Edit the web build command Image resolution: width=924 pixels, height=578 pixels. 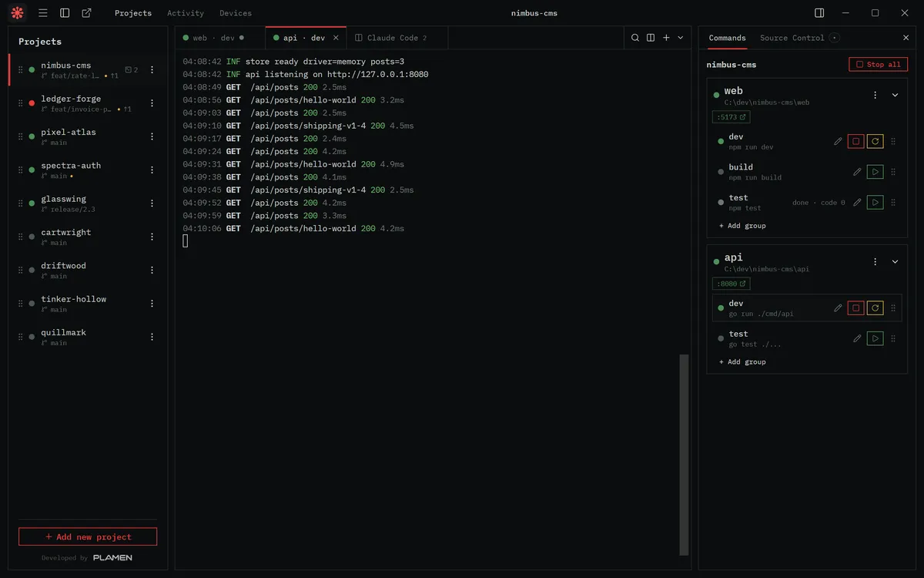[x=857, y=172]
